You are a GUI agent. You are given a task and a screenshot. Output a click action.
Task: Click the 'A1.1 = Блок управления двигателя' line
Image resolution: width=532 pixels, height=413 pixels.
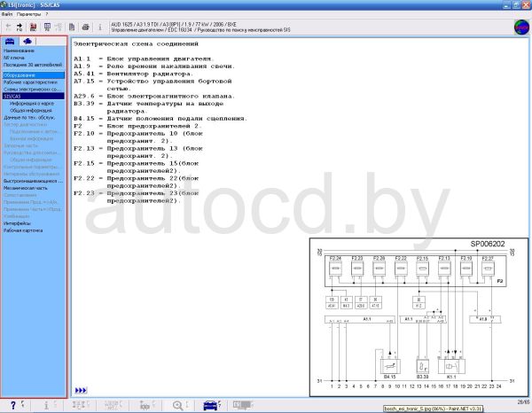144,59
